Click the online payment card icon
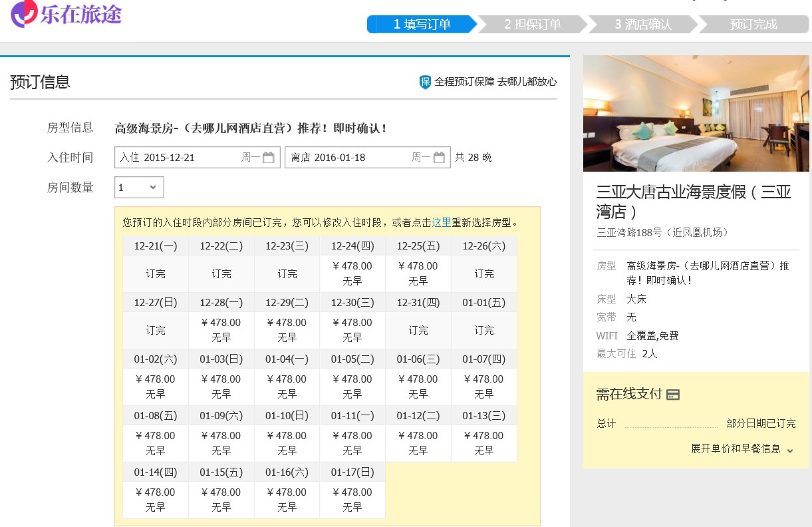Viewport: 812px width, 527px height. [673, 395]
